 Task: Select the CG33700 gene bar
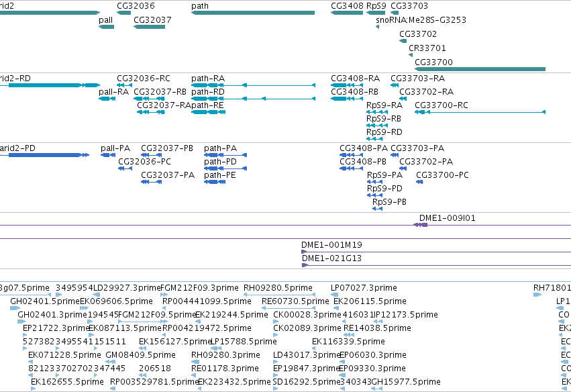[480, 69]
